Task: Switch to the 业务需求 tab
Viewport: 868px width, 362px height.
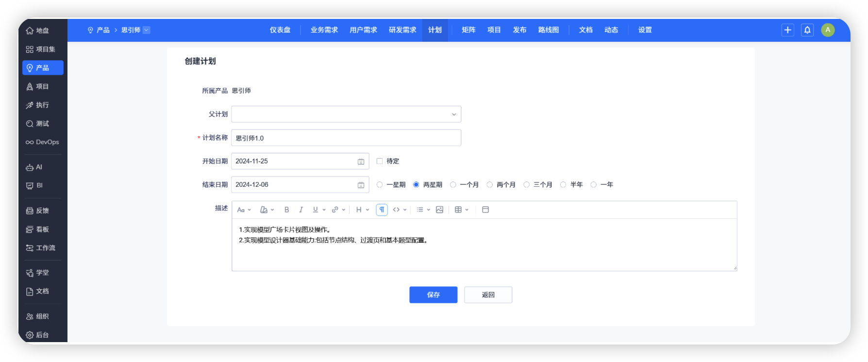Action: click(324, 30)
